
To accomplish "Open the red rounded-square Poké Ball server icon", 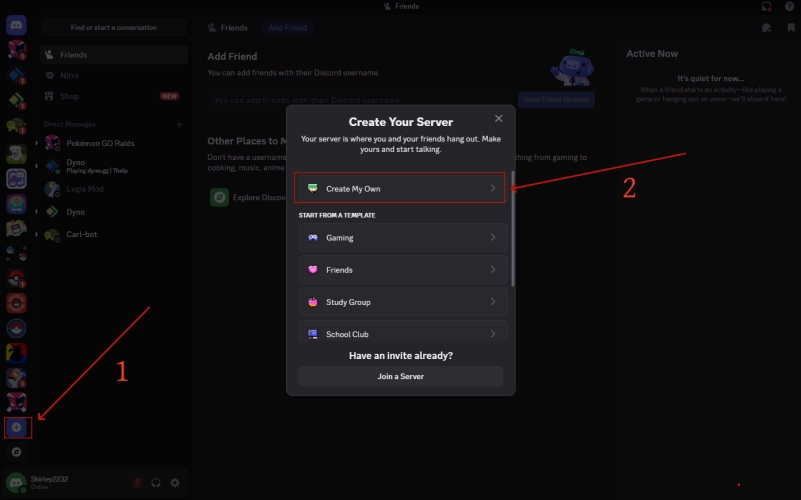I will click(x=16, y=303).
